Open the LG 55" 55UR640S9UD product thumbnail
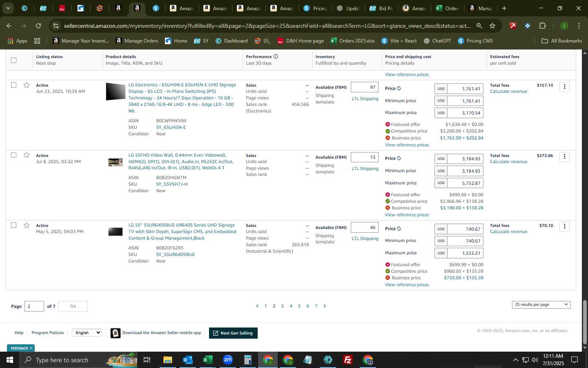 pos(116,232)
